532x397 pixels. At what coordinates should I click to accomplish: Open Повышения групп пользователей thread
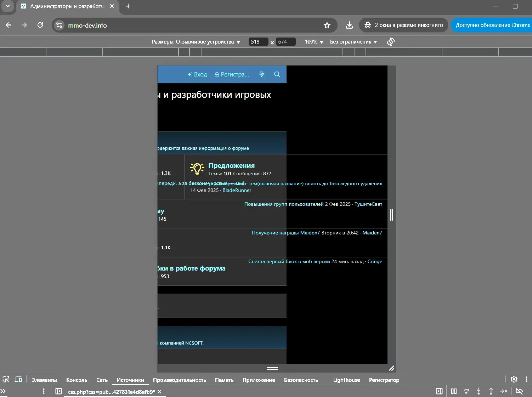(x=284, y=204)
